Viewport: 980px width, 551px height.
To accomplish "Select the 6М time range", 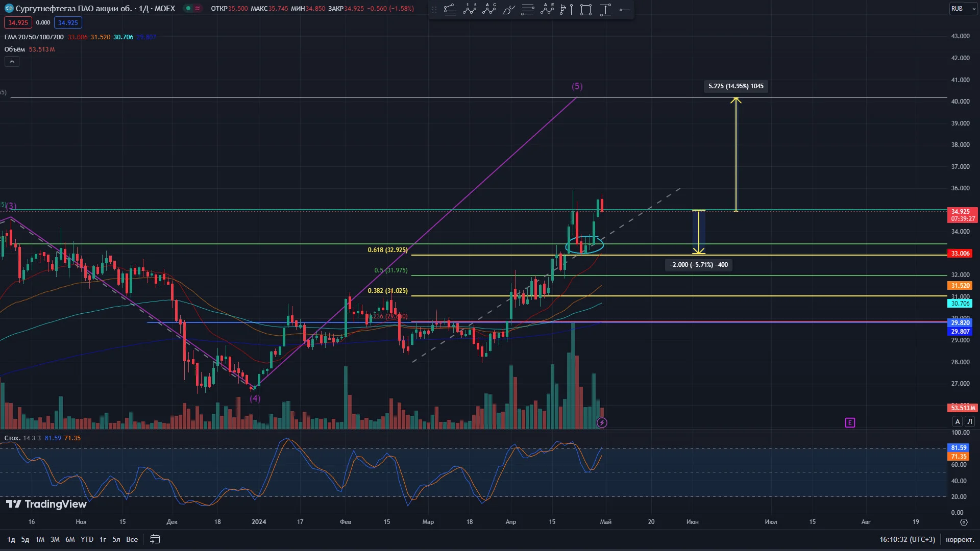I will [x=70, y=539].
